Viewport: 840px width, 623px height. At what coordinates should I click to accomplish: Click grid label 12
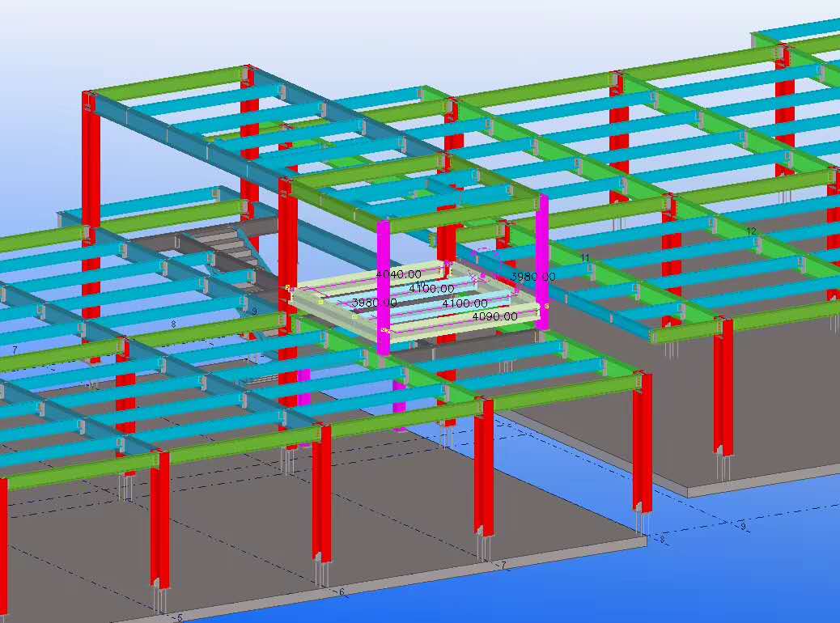click(751, 231)
